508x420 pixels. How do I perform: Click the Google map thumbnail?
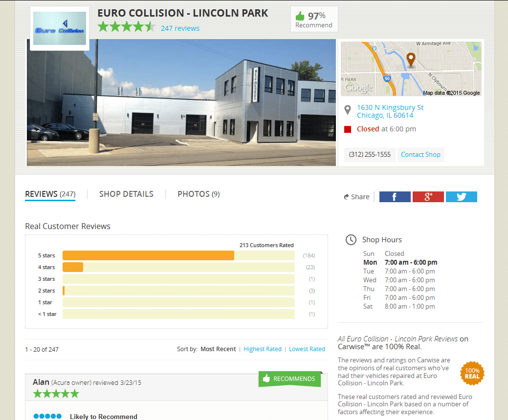(x=411, y=68)
